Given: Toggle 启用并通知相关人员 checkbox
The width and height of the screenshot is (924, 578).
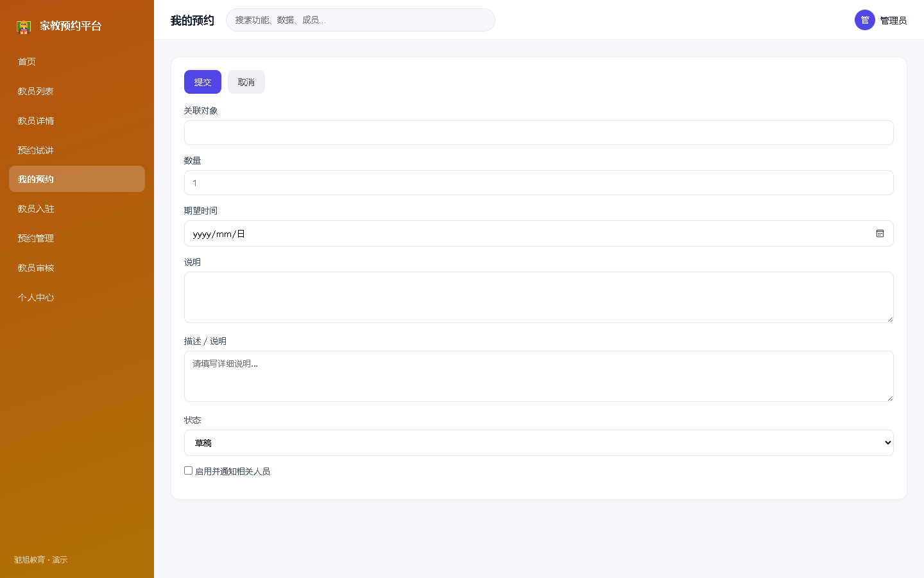Looking at the screenshot, I should click(188, 471).
